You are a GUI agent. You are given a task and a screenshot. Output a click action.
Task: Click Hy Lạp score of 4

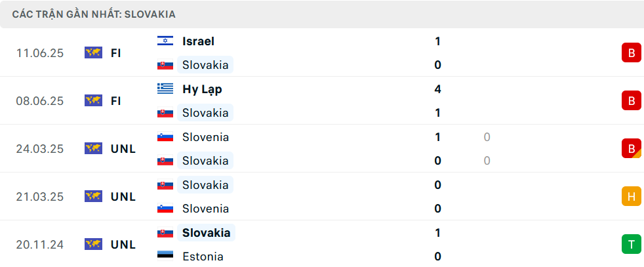pos(437,89)
